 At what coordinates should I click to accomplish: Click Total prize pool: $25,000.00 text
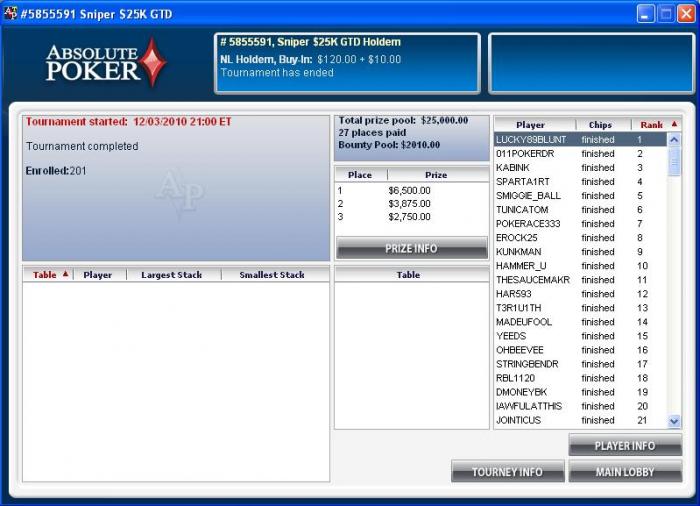click(403, 120)
